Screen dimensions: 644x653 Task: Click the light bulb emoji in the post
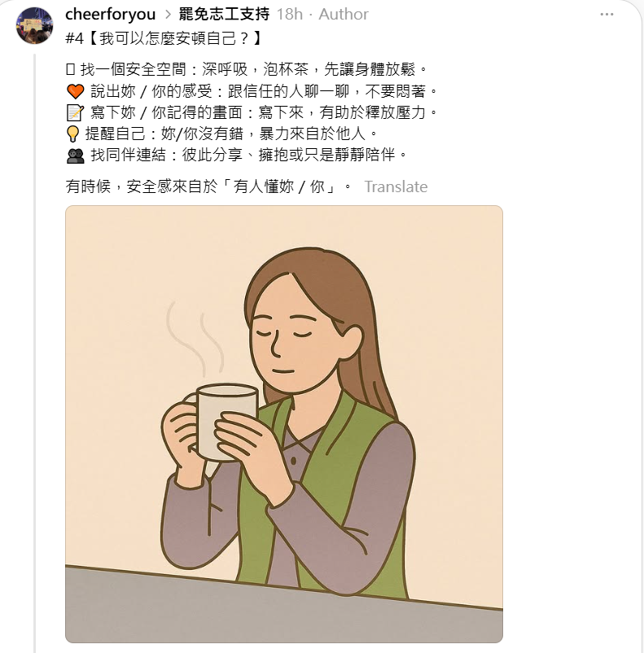pyautogui.click(x=73, y=134)
